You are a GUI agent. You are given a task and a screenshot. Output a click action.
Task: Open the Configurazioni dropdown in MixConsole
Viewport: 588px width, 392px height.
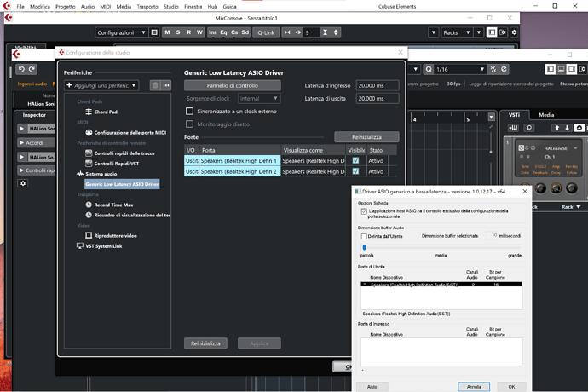(x=121, y=32)
